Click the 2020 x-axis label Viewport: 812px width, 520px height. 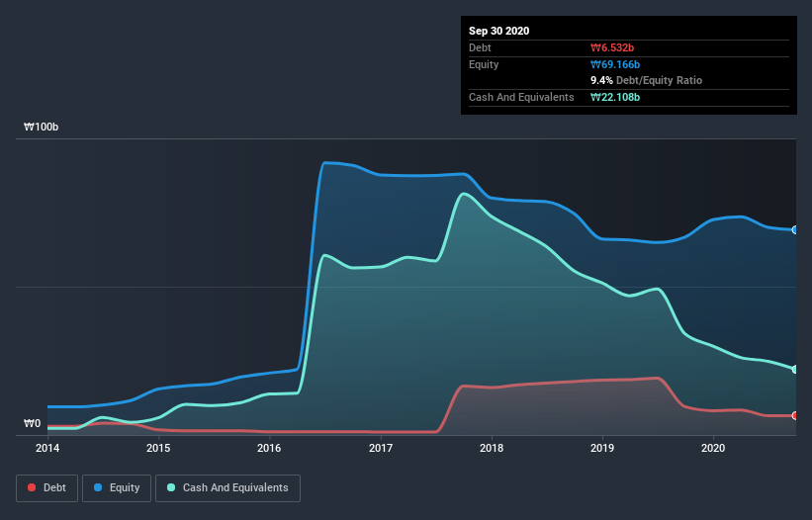(713, 448)
